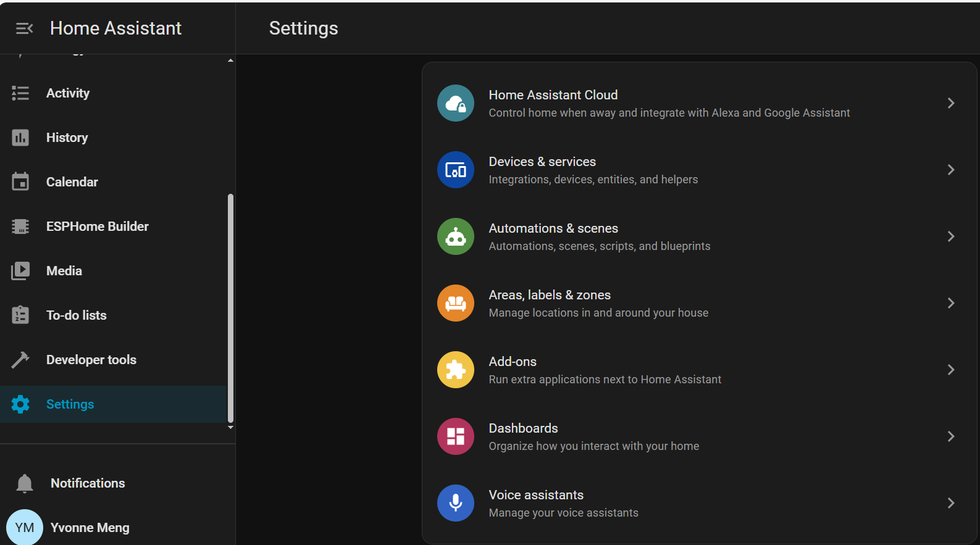Click the Automations & scenes robot icon

pos(456,236)
